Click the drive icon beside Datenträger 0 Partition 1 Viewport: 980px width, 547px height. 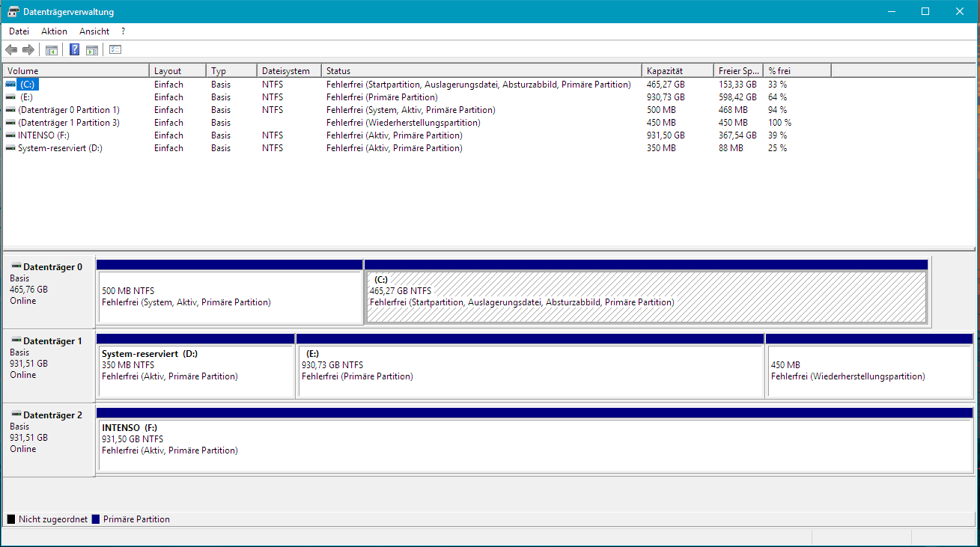(10, 110)
